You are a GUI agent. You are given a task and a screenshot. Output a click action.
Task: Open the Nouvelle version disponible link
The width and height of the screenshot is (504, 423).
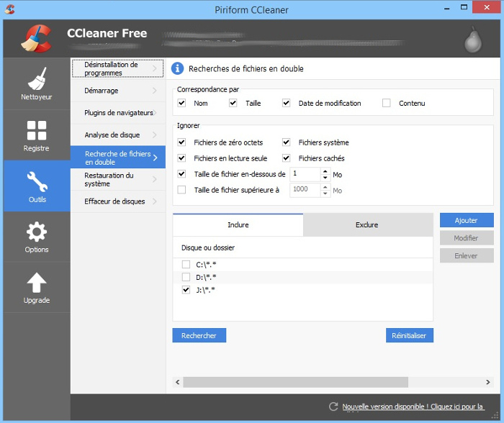413,406
